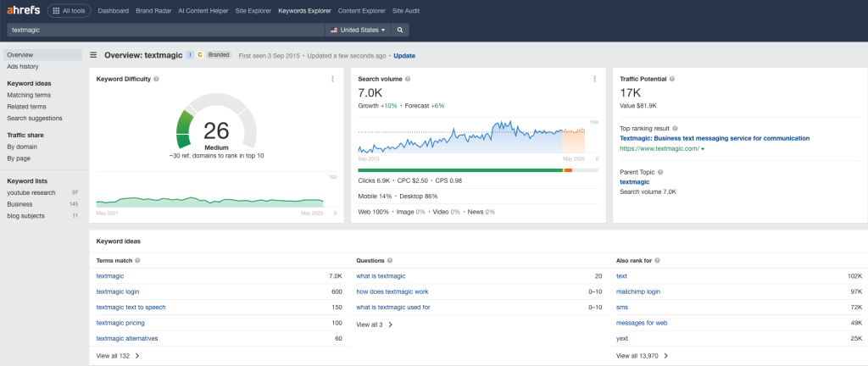Click messages for web keyword

642,322
